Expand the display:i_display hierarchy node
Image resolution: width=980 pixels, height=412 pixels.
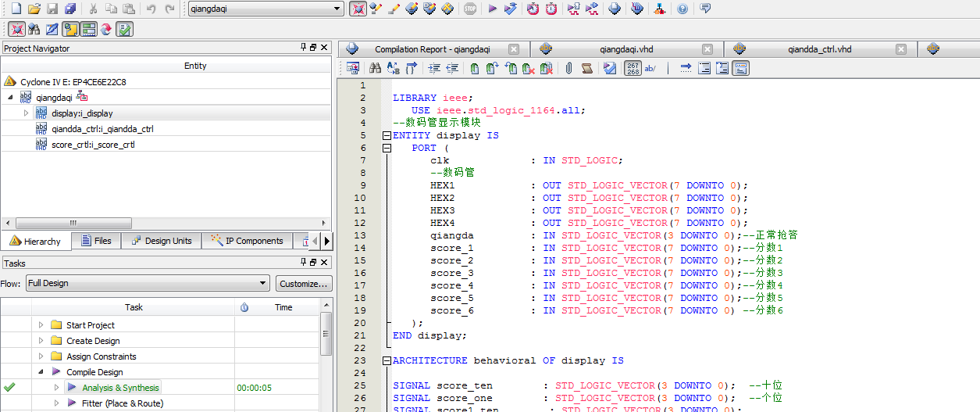pos(26,113)
